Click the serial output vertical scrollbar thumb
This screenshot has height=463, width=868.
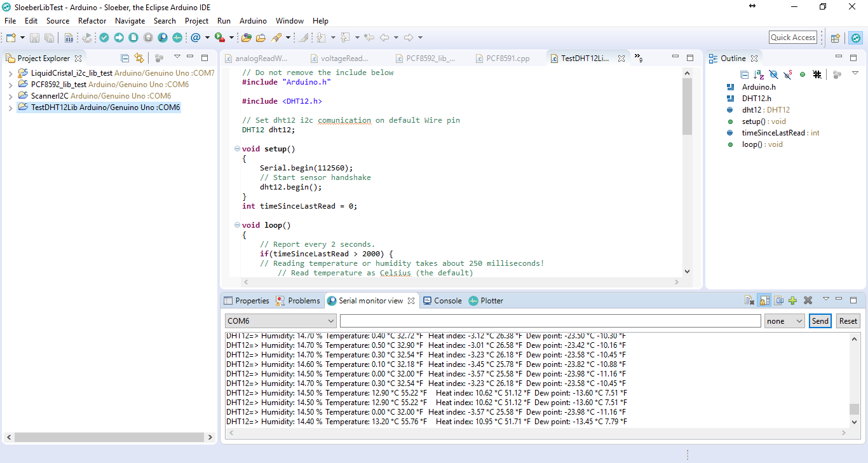[855, 409]
